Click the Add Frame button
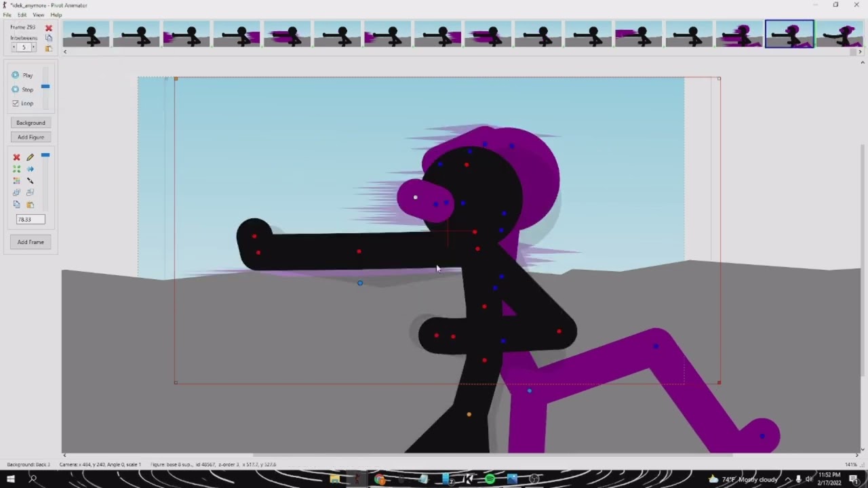The height and width of the screenshot is (488, 868). pyautogui.click(x=31, y=242)
